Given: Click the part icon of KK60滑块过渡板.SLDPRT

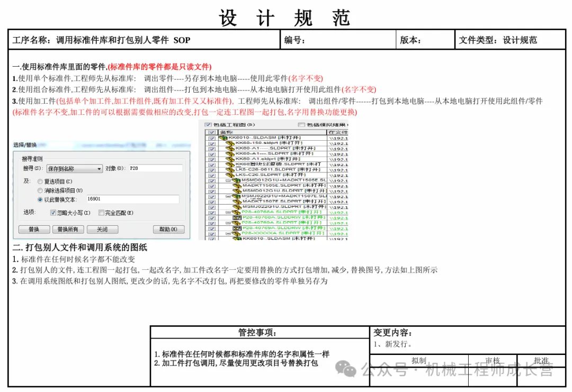Looking at the screenshot, I should [x=230, y=165].
